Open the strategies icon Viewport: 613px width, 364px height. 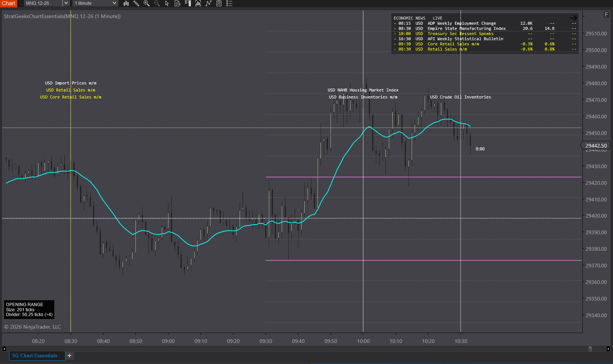(x=219, y=3)
